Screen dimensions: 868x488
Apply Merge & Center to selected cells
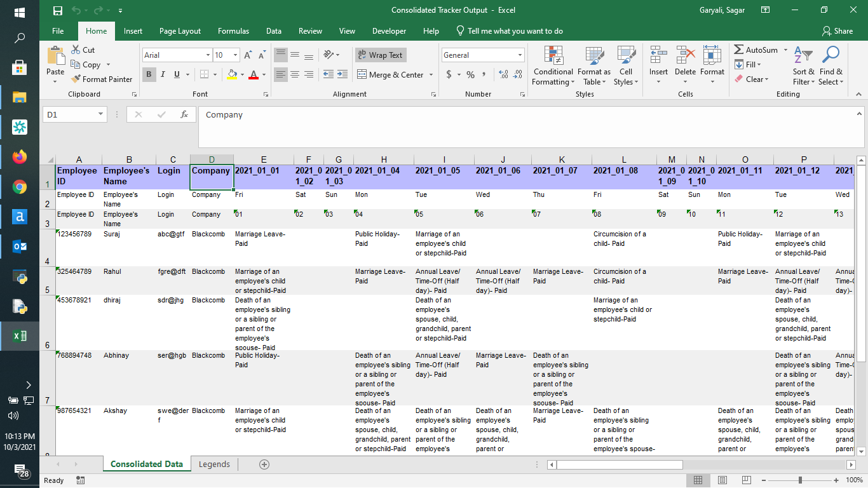pyautogui.click(x=390, y=74)
